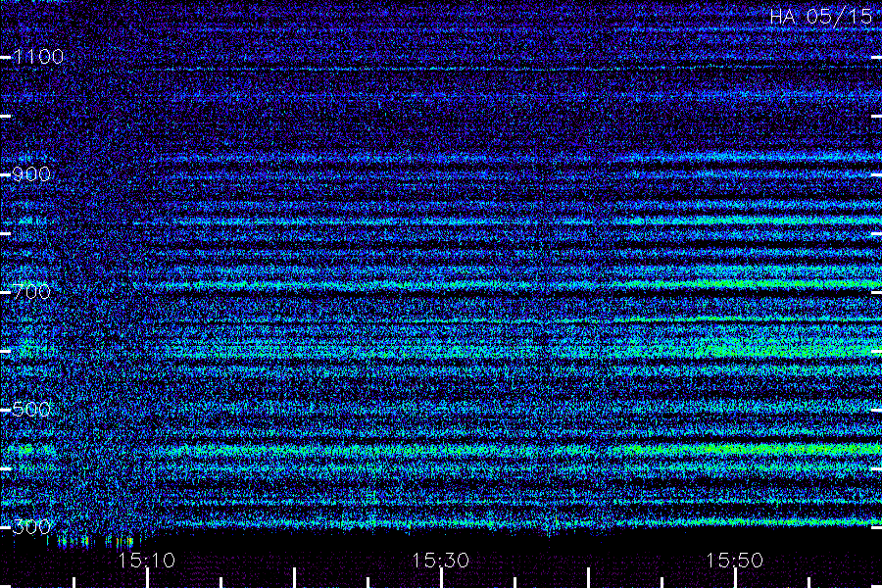Click the 15:10 time axis label
882x588 pixels.
(147, 561)
